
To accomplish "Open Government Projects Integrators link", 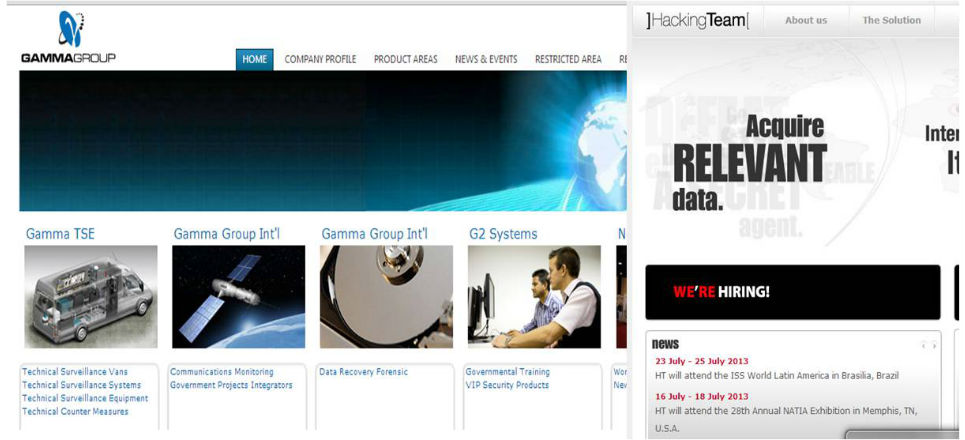I will [231, 385].
